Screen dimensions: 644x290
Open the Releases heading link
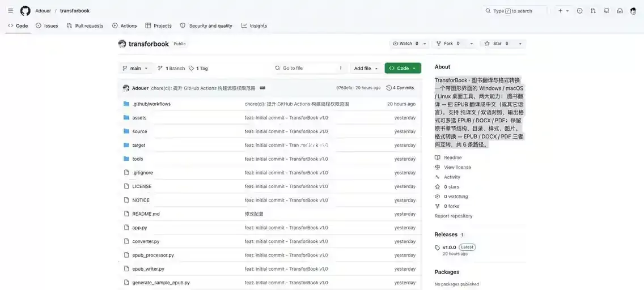[446, 234]
